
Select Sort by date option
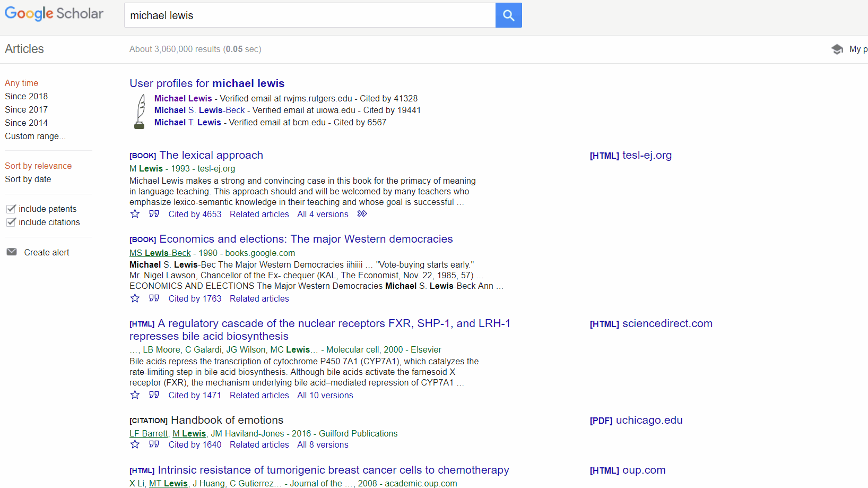point(28,179)
